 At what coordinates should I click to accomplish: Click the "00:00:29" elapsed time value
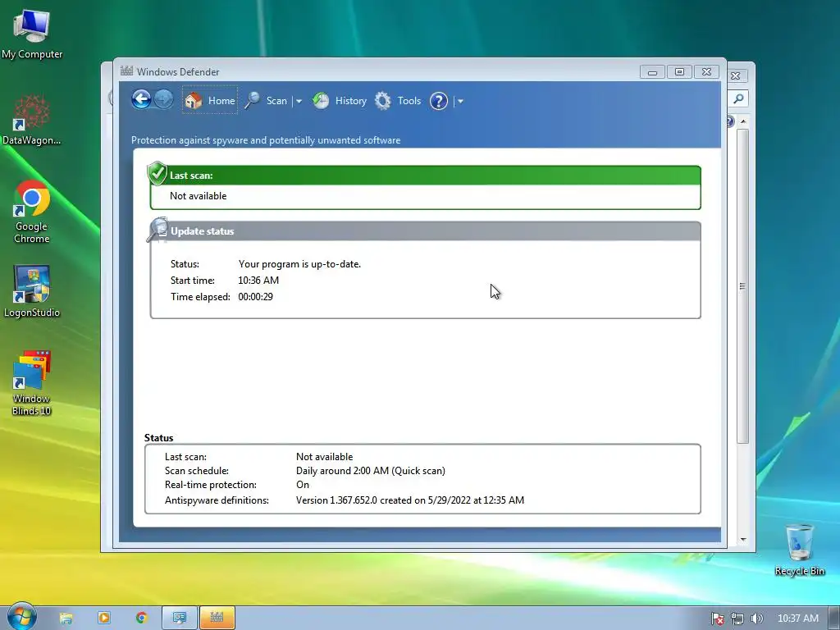(x=256, y=297)
